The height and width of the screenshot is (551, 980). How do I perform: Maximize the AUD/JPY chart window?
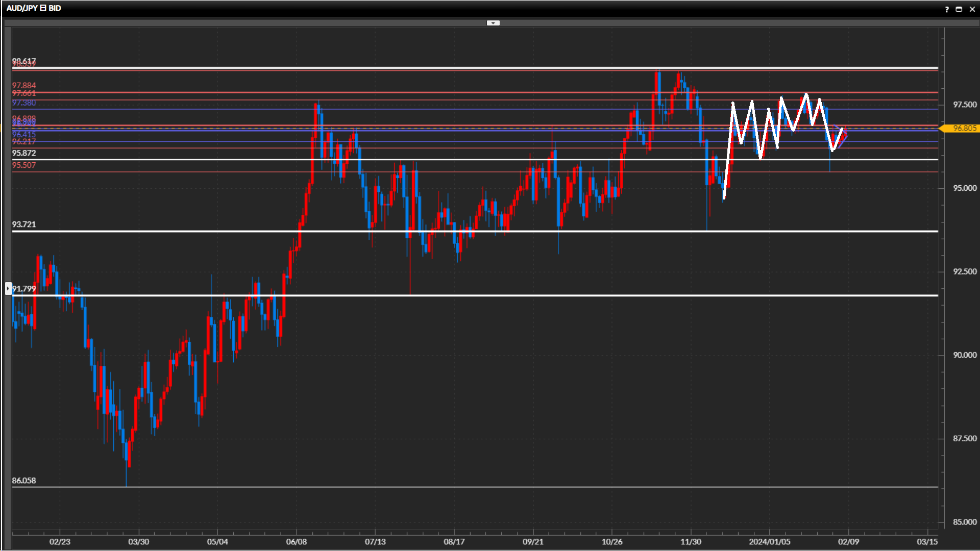click(959, 9)
